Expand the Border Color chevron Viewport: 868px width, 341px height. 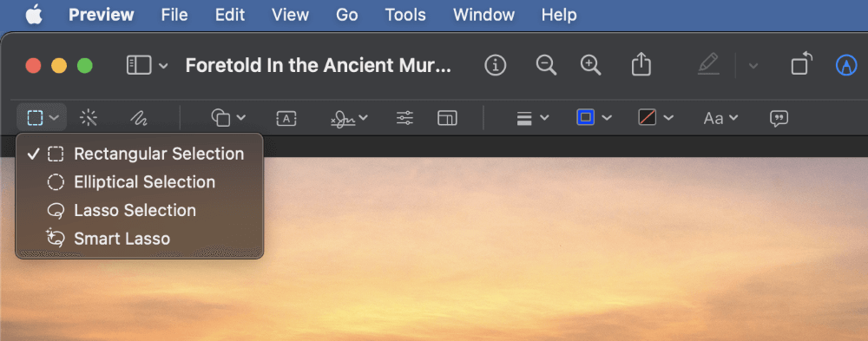[607, 117]
